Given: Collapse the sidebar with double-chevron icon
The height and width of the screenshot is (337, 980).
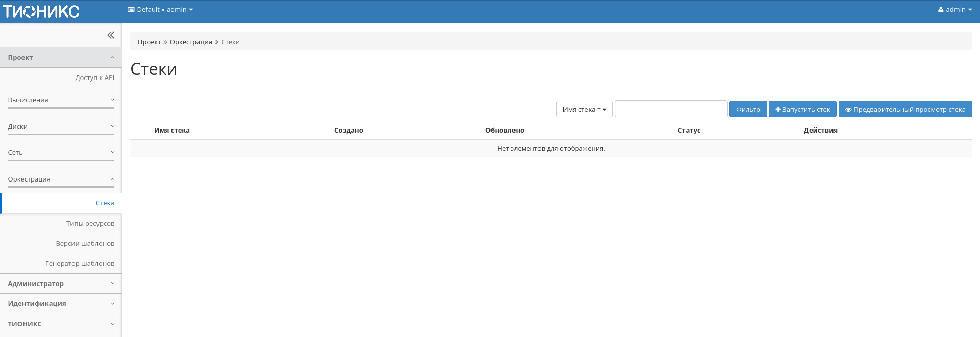Looking at the screenshot, I should (111, 35).
